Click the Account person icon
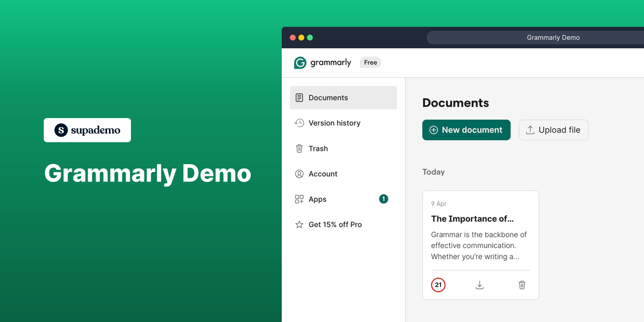 point(299,174)
